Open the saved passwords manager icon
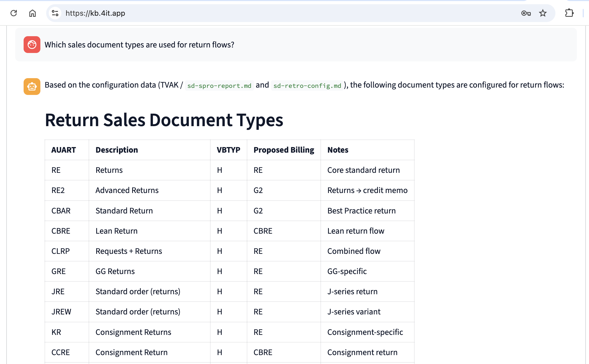Image resolution: width=589 pixels, height=364 pixels. [x=526, y=13]
